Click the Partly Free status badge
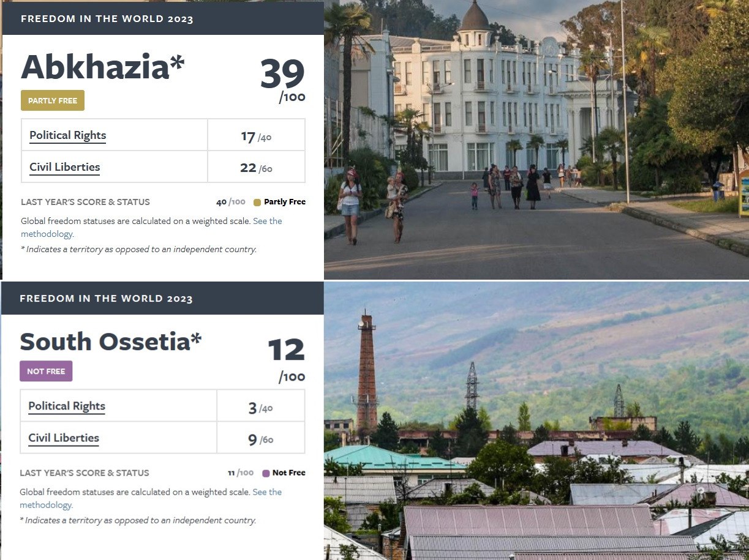Screen dimensions: 749x560 tap(53, 100)
